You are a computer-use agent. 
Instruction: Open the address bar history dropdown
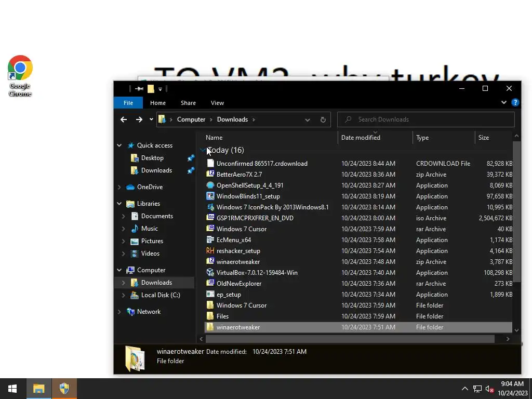click(308, 120)
